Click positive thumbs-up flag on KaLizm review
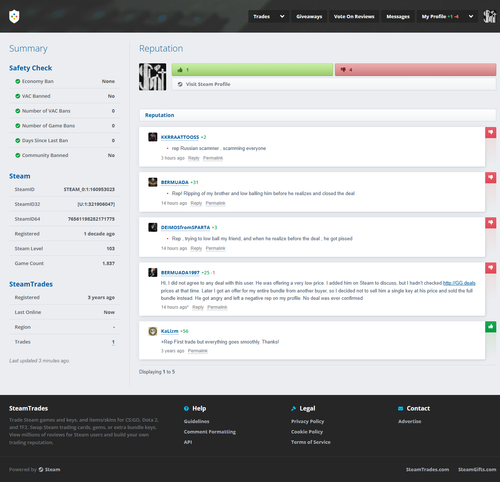The height and width of the screenshot is (482, 500). [x=491, y=327]
